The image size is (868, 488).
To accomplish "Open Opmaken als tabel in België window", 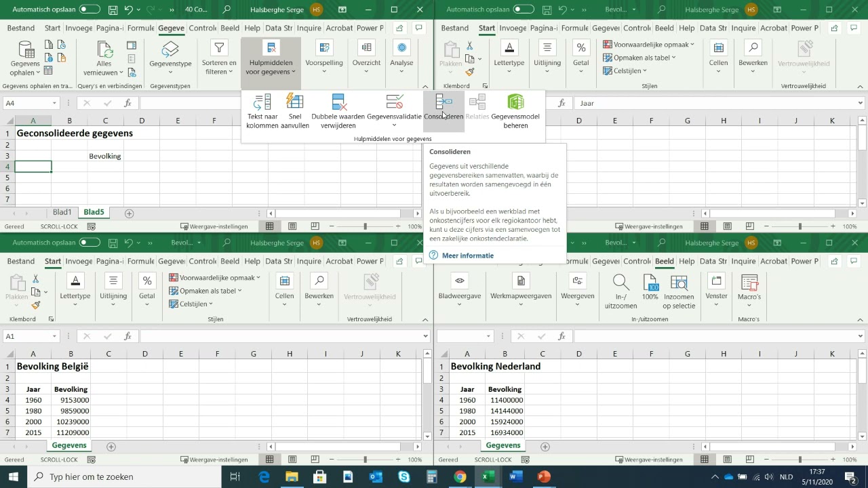I will [x=205, y=291].
